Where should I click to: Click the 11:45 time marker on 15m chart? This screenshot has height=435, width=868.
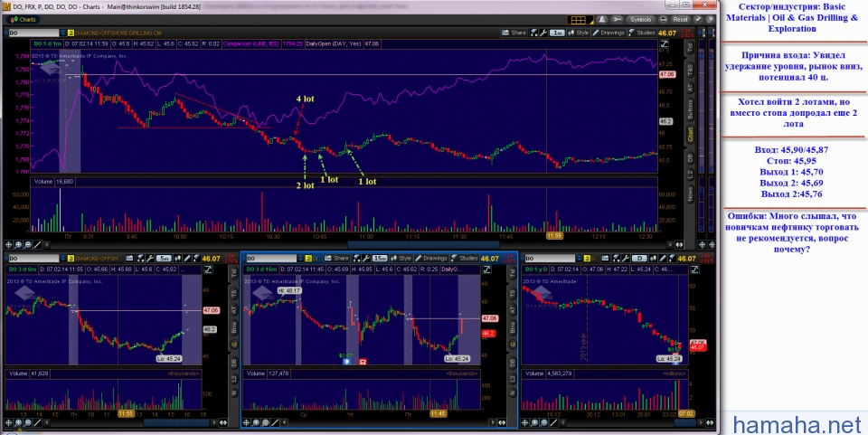tap(438, 413)
